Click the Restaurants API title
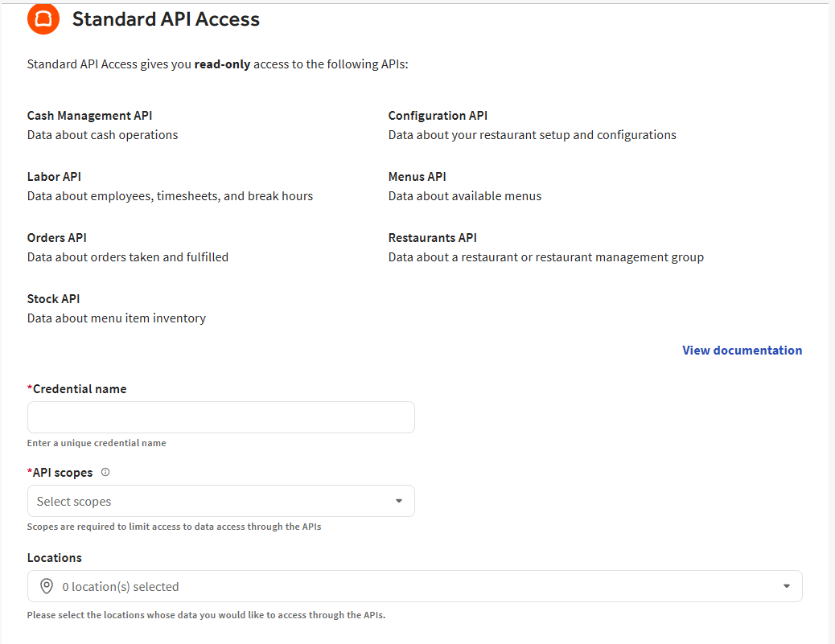 [433, 238]
